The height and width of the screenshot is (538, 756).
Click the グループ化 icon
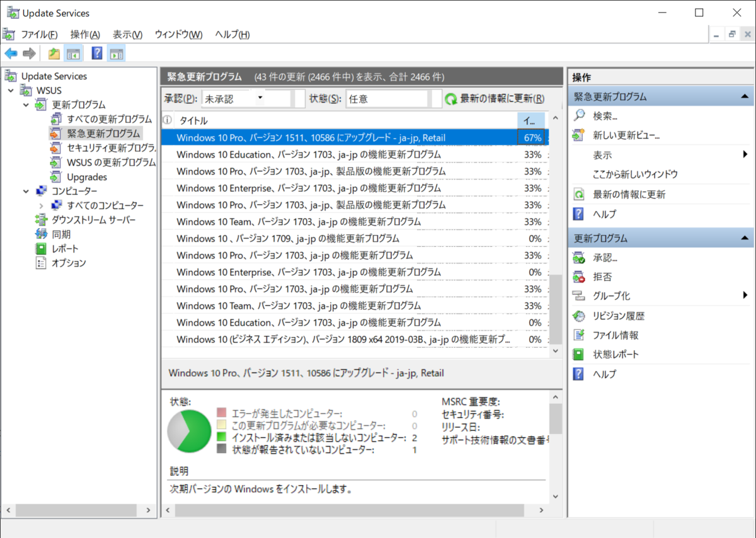pos(579,296)
